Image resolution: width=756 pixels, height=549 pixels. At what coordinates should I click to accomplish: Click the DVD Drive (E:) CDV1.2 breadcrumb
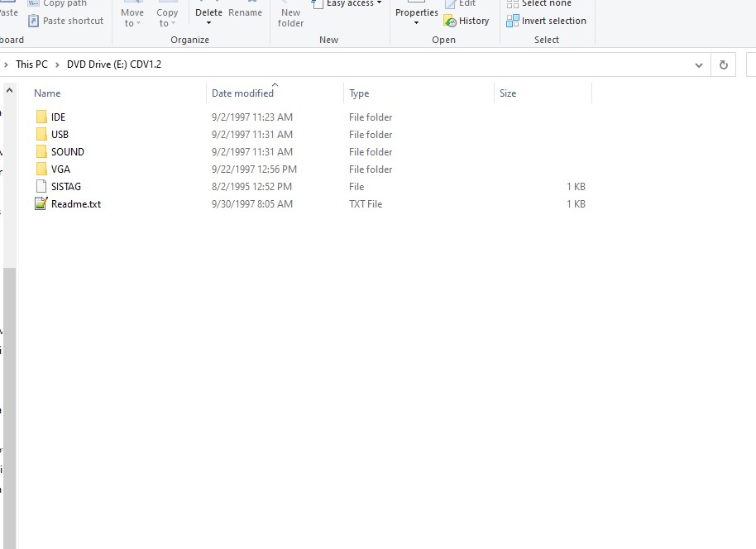pyautogui.click(x=114, y=64)
